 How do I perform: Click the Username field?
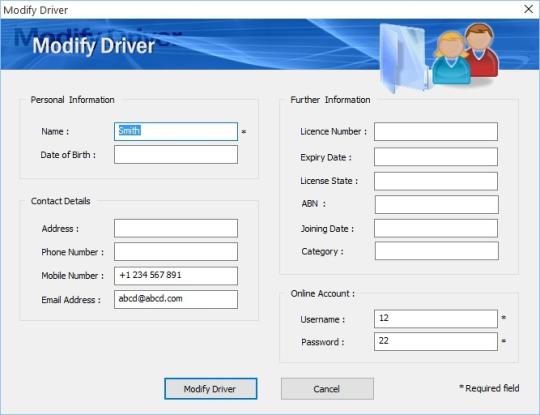click(436, 319)
